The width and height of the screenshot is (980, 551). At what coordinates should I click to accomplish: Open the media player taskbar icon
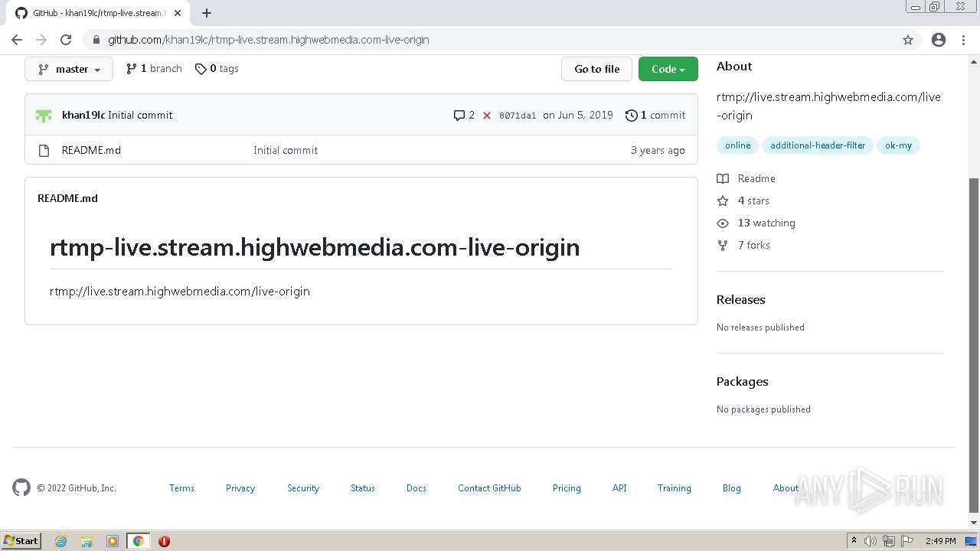112,541
